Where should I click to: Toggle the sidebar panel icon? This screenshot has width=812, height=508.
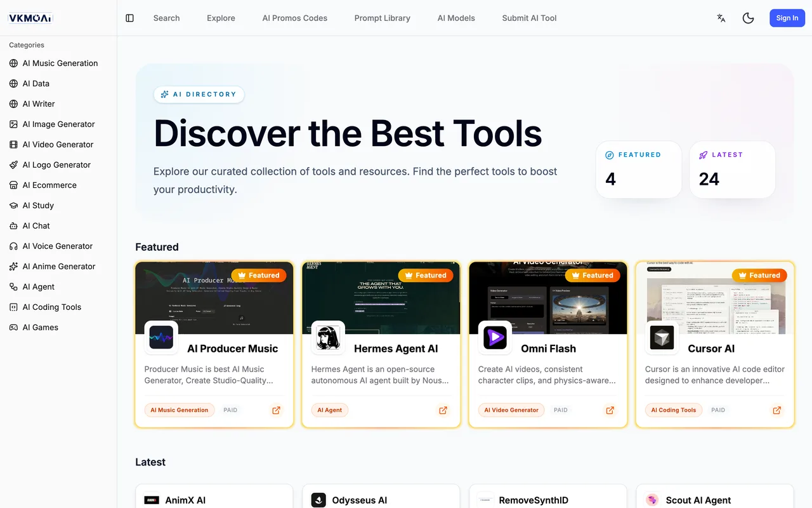(x=130, y=18)
